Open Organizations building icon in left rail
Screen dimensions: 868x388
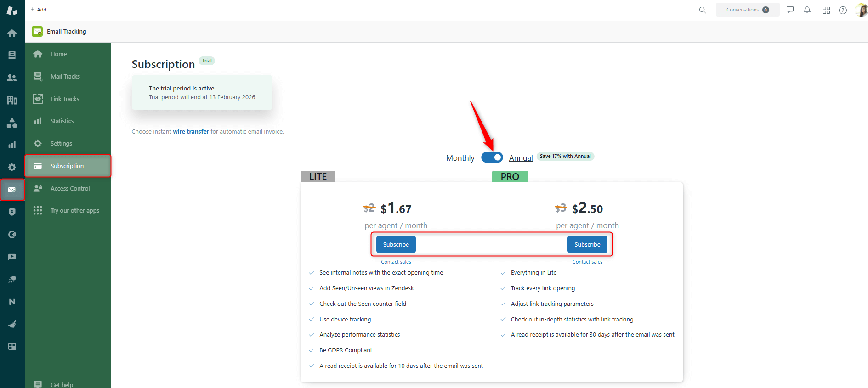tap(12, 100)
